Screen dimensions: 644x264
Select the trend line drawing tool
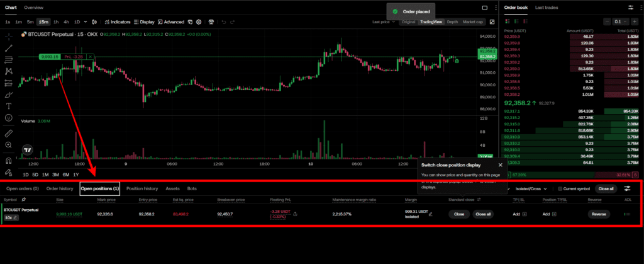pos(9,48)
